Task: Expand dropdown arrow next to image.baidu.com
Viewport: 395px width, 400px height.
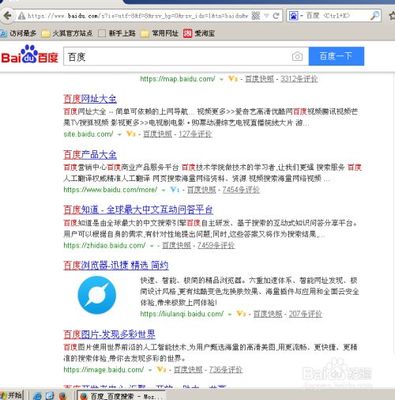Action: (x=150, y=370)
